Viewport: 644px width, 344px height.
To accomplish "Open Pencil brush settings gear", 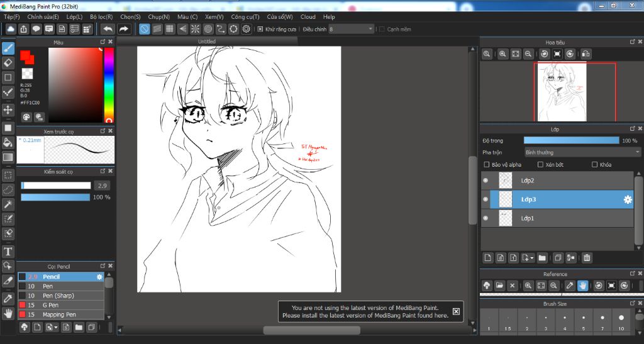I will point(99,277).
